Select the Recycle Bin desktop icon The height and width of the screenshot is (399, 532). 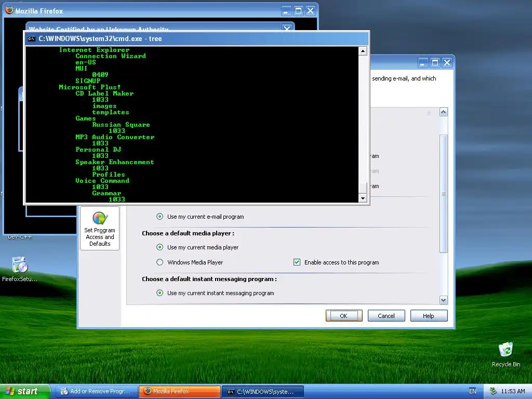tap(506, 354)
